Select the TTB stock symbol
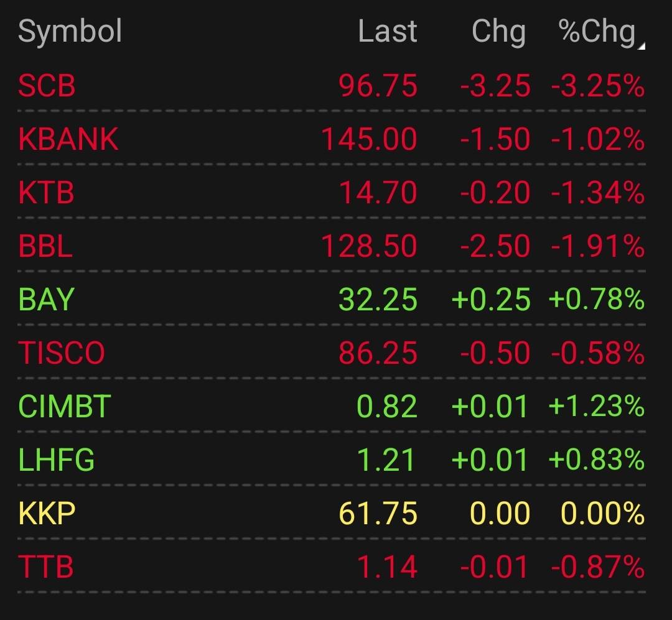Viewport: 672px width, 620px height. pos(46,567)
